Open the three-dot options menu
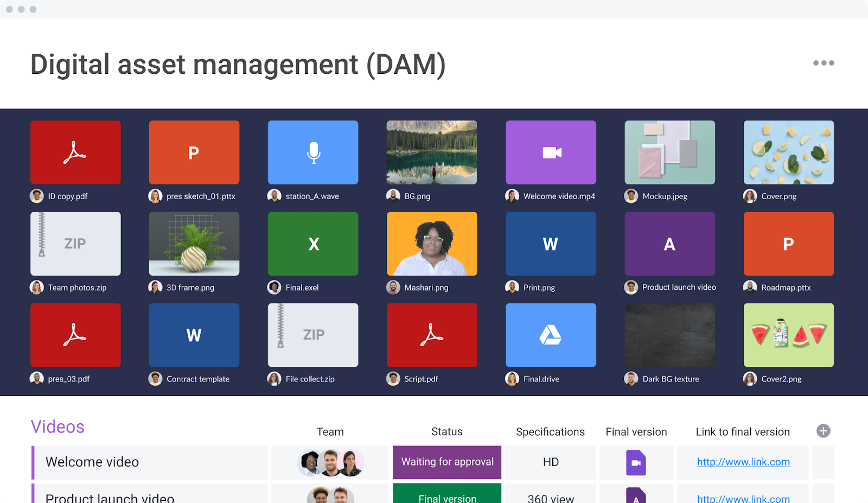Viewport: 868px width, 503px height. pos(823,63)
